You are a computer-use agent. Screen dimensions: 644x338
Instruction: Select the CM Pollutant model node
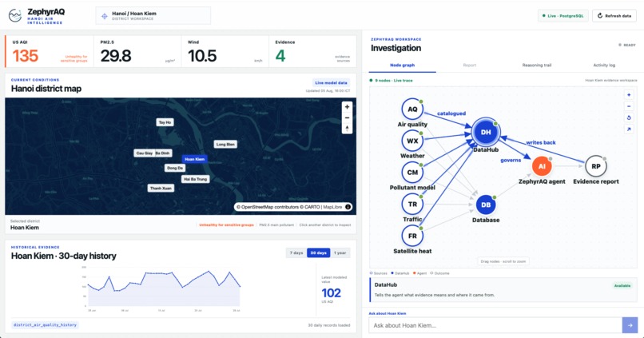click(412, 173)
